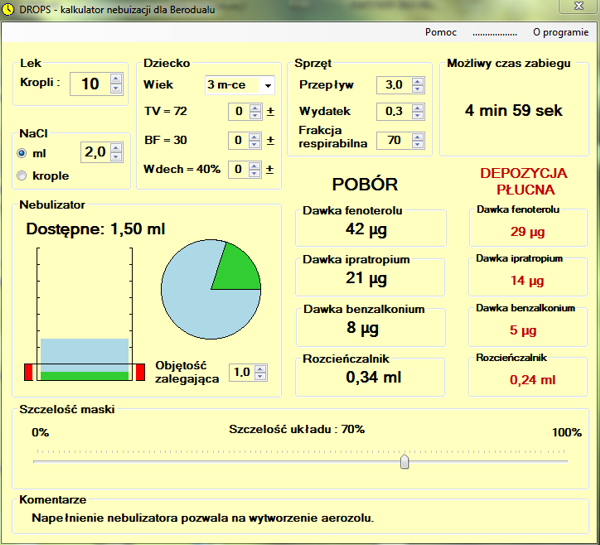Viewport: 600px width, 545px height.
Task: Increase Wdech adjustment value with up arrow
Action: (x=255, y=164)
